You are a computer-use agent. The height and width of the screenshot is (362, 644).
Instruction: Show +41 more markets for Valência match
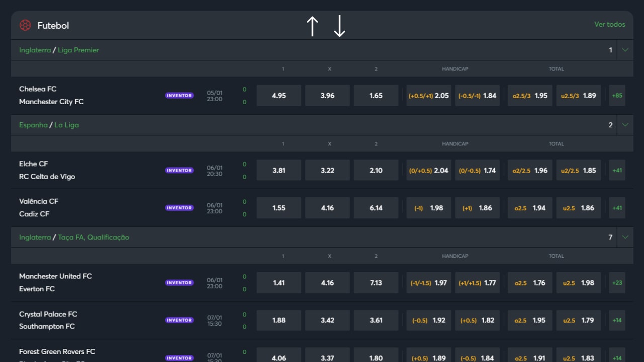[617, 208]
